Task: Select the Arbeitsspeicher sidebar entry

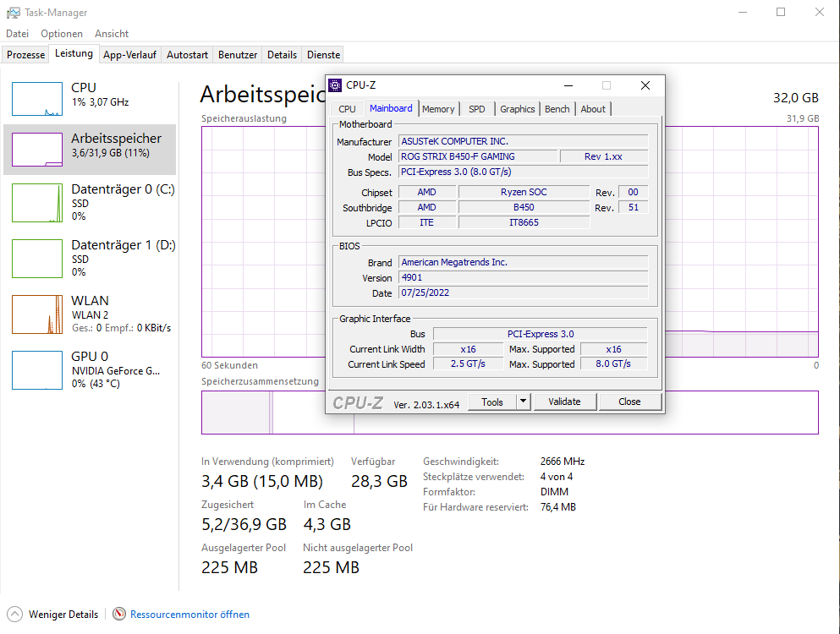Action: click(x=90, y=150)
